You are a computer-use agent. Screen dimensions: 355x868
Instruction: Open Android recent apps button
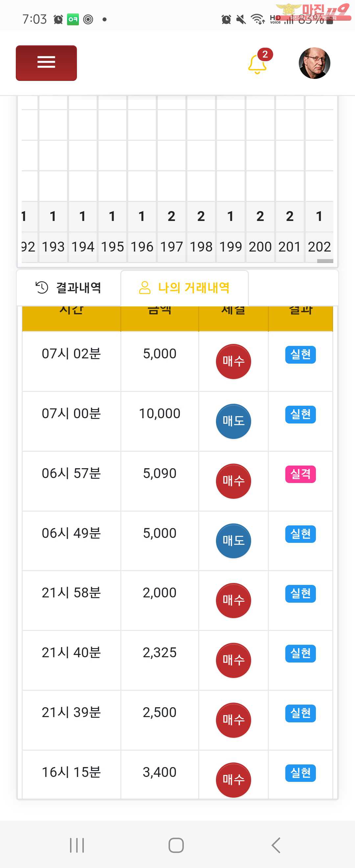tap(77, 845)
